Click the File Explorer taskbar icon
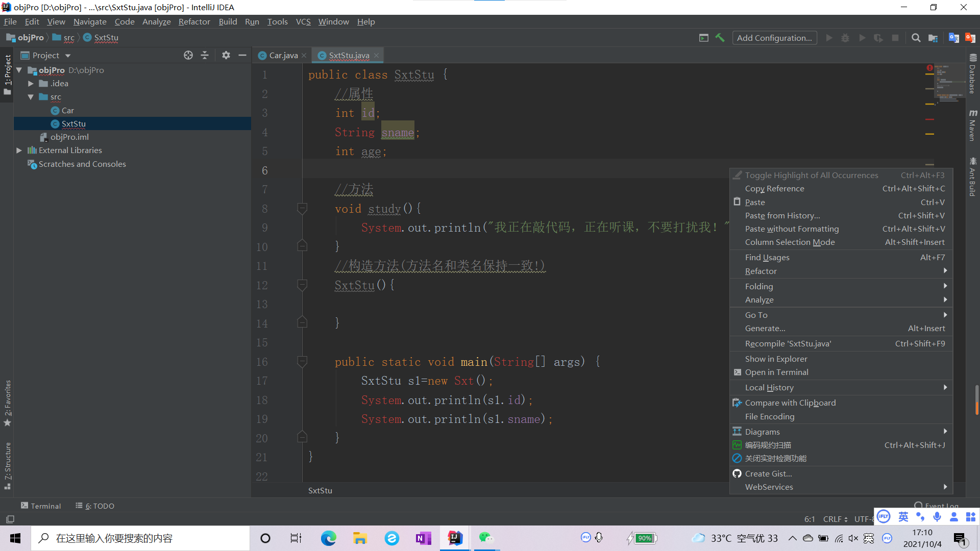 (360, 538)
